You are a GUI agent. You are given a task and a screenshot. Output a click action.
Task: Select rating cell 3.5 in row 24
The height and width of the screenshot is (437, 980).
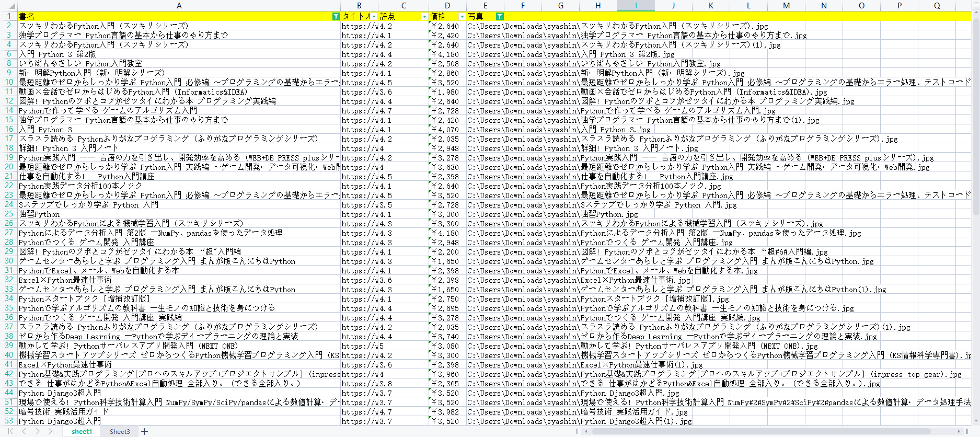(403, 204)
